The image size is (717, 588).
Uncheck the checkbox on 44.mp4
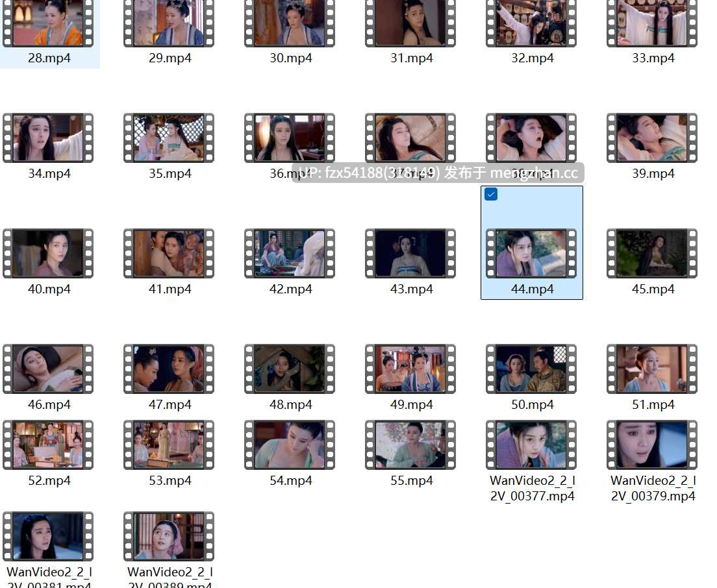490,194
